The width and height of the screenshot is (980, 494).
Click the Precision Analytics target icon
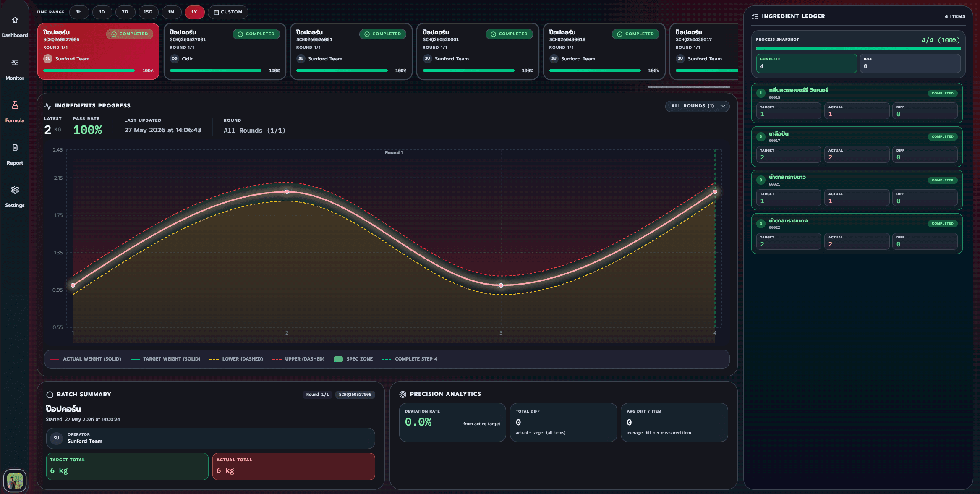402,394
